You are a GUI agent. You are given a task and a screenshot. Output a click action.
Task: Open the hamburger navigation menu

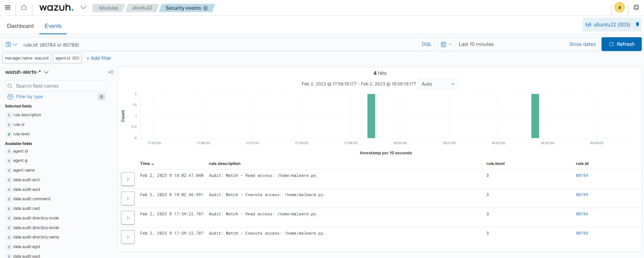(x=8, y=7)
